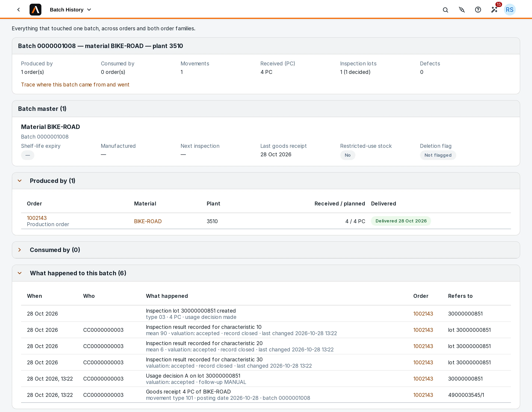
Task: Click the What happened column header
Action: click(167, 296)
